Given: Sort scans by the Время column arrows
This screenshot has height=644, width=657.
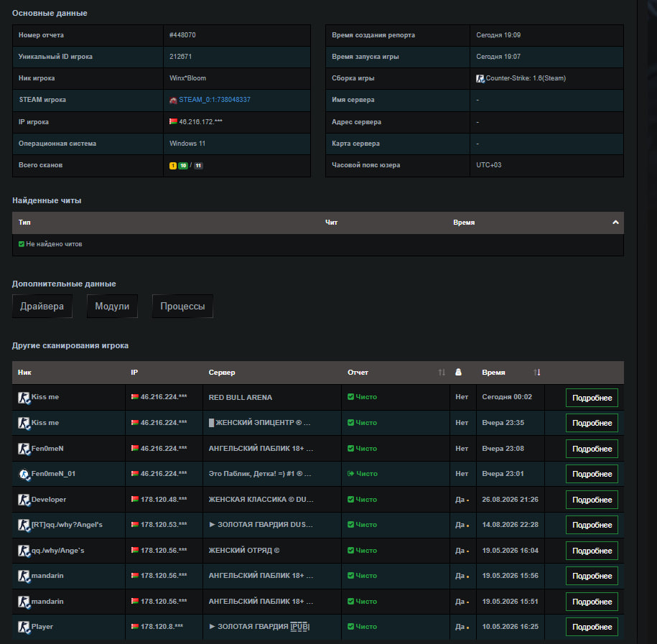Looking at the screenshot, I should pyautogui.click(x=537, y=372).
